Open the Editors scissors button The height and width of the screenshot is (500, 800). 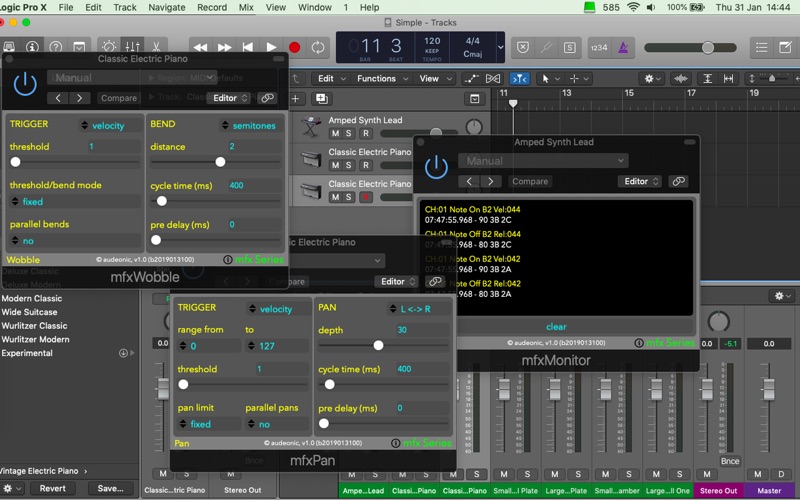(156, 47)
